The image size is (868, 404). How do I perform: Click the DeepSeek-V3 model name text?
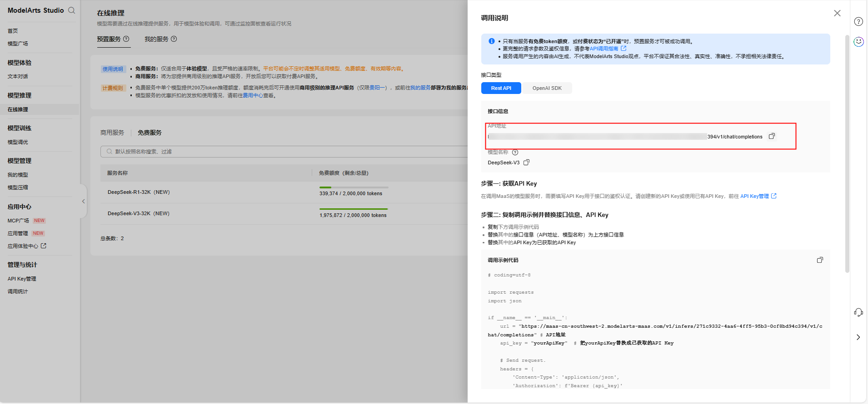504,163
